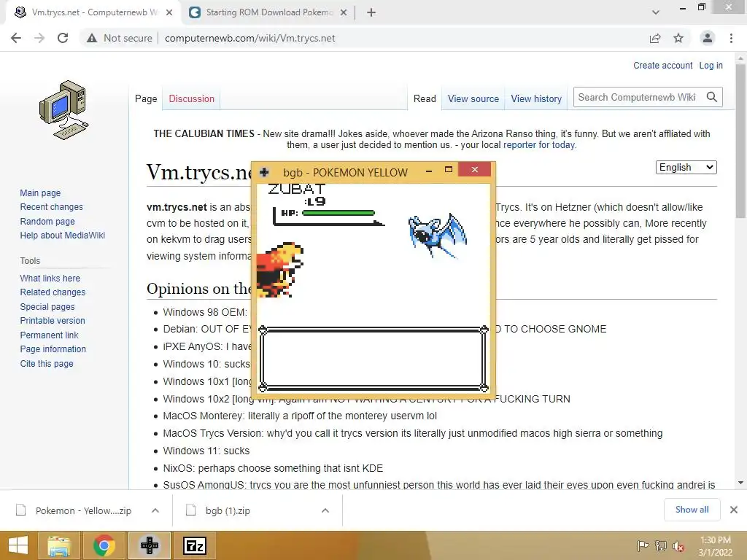747x560 pixels.
Task: Close the Vm.trycs.net tab
Action: (x=169, y=12)
